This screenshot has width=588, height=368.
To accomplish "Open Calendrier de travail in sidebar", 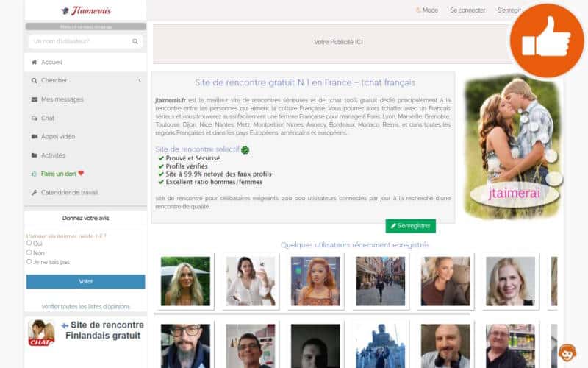I will (x=85, y=192).
